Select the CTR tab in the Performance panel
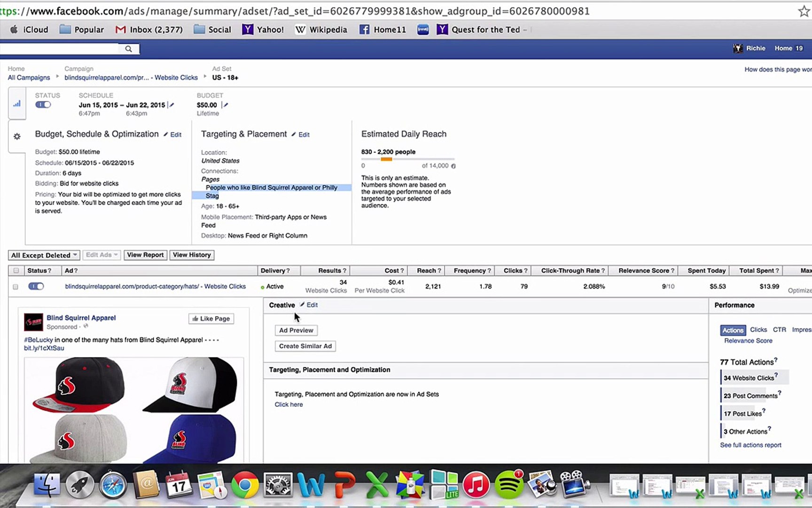This screenshot has width=812, height=508. pos(780,330)
